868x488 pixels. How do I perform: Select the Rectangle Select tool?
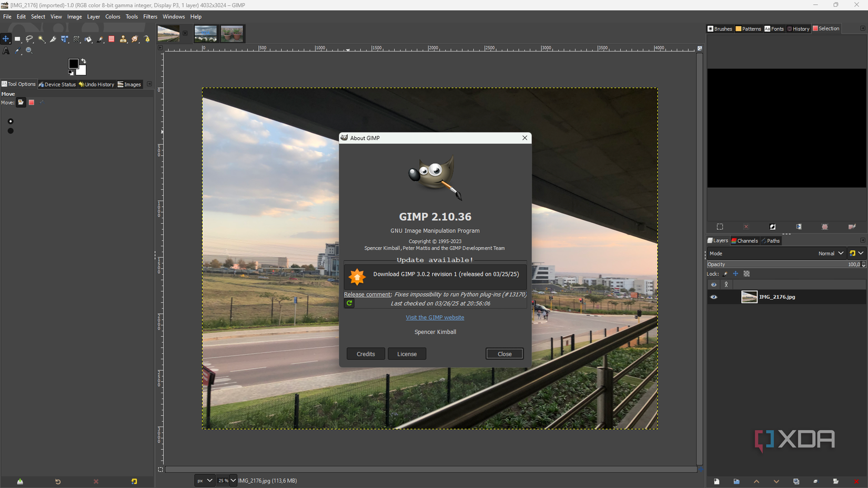coord(18,39)
